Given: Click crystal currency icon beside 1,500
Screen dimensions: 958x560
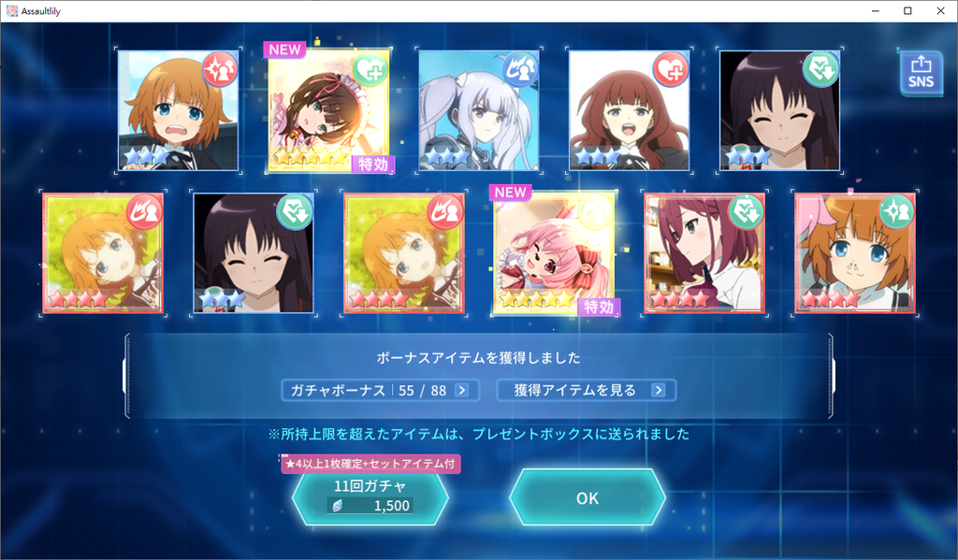Looking at the screenshot, I should [337, 506].
